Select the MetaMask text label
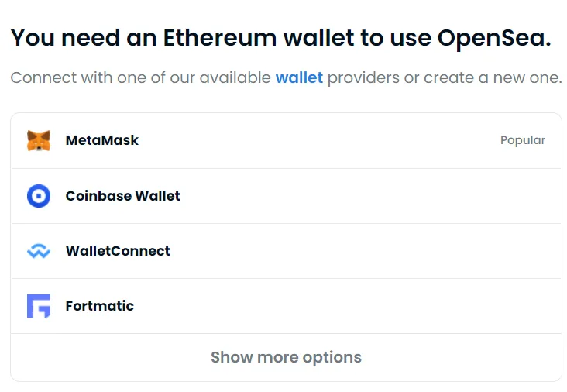Screen dimensions: 567x392 [102, 141]
